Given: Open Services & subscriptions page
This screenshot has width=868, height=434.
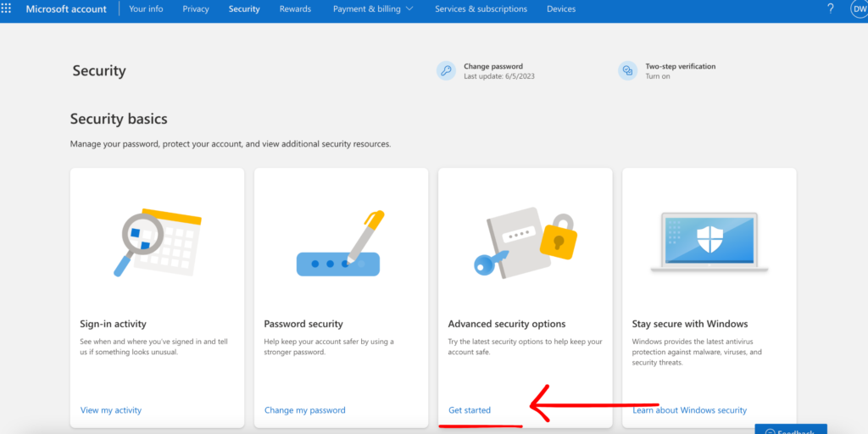Looking at the screenshot, I should click(481, 9).
